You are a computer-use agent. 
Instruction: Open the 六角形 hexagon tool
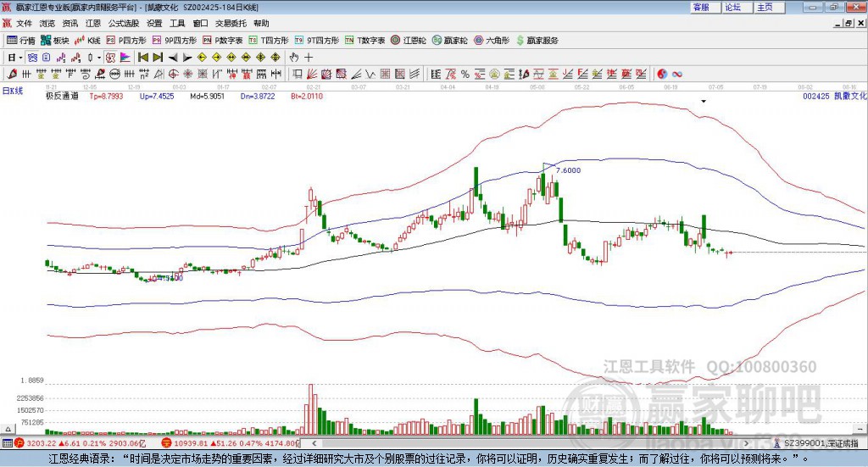click(x=492, y=41)
